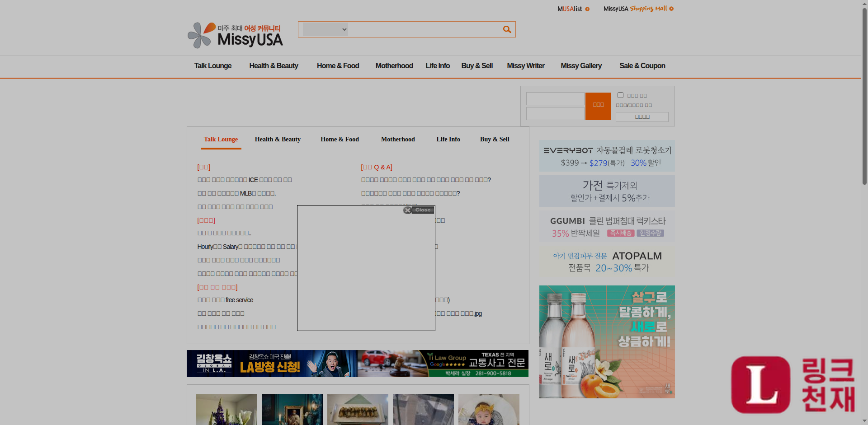Open the Yi Law Group accident banner
This screenshot has height=425, width=868.
443,364
